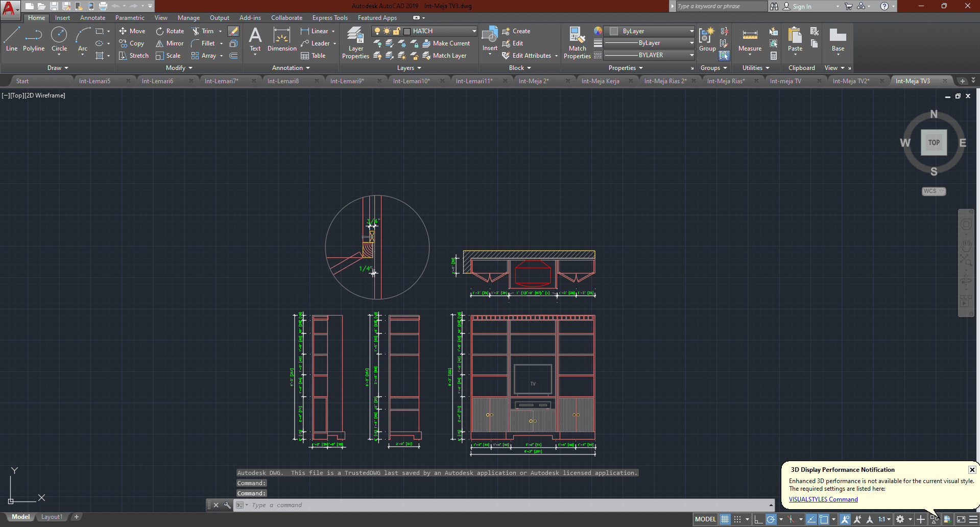This screenshot has width=980, height=527.
Task: Toggle drawing grid display in status bar
Action: coord(725,519)
